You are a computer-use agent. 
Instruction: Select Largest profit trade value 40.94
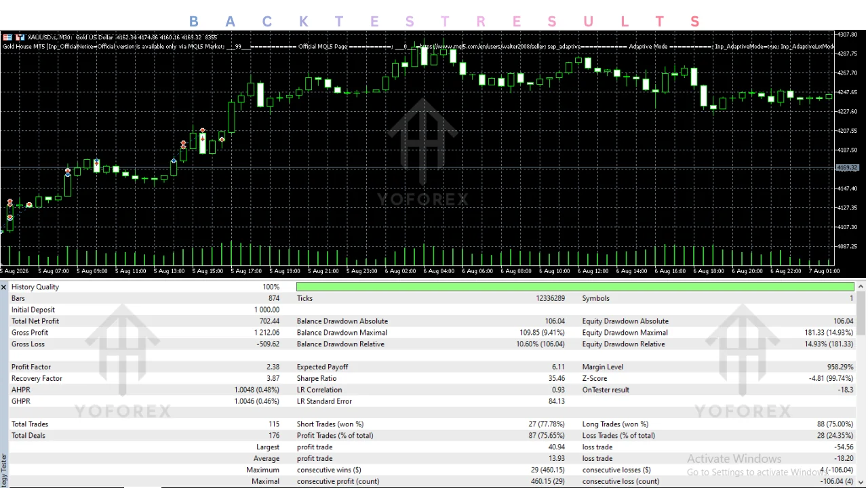557,448
